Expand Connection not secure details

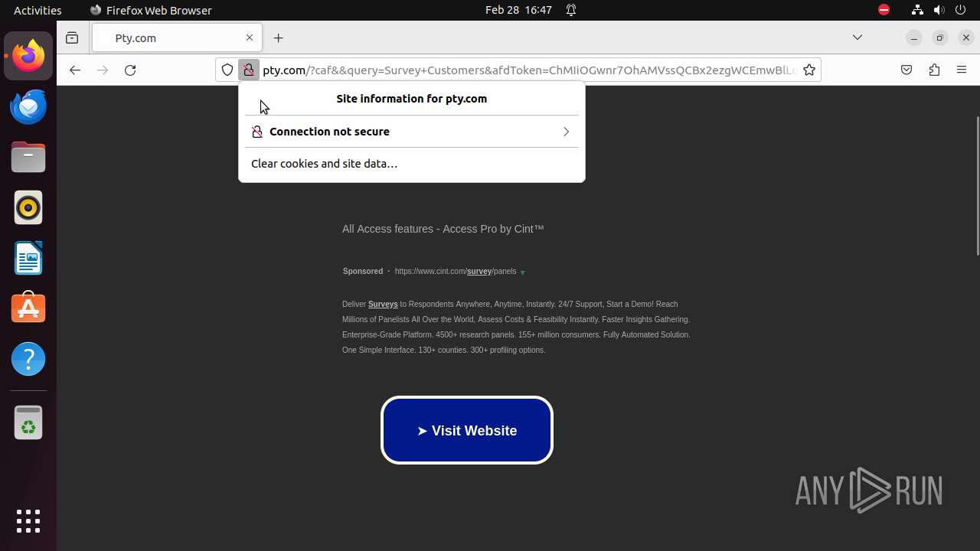click(412, 132)
